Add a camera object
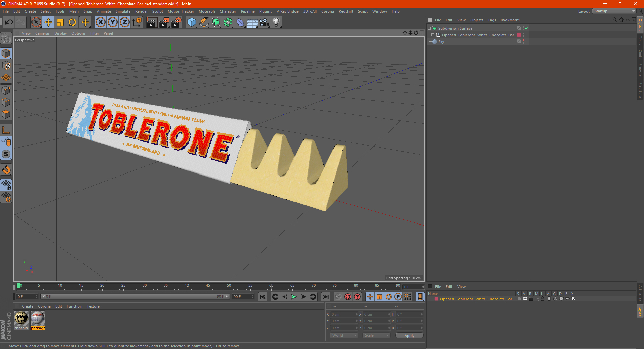The width and height of the screenshot is (644, 349). click(264, 22)
